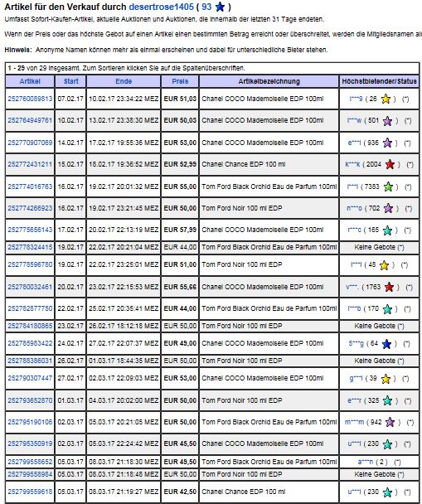The image size is (422, 504).
Task: Click yellow star of bidder with 48 feedback
Action: [384, 265]
